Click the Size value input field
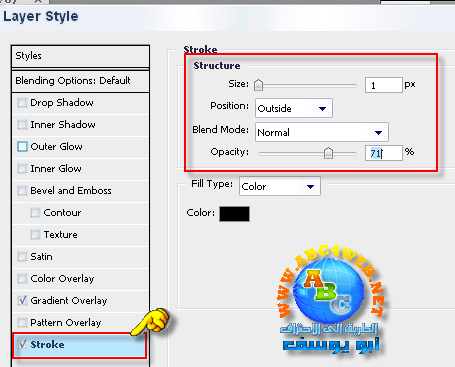Screen dimensions: 455x367 (x=384, y=85)
